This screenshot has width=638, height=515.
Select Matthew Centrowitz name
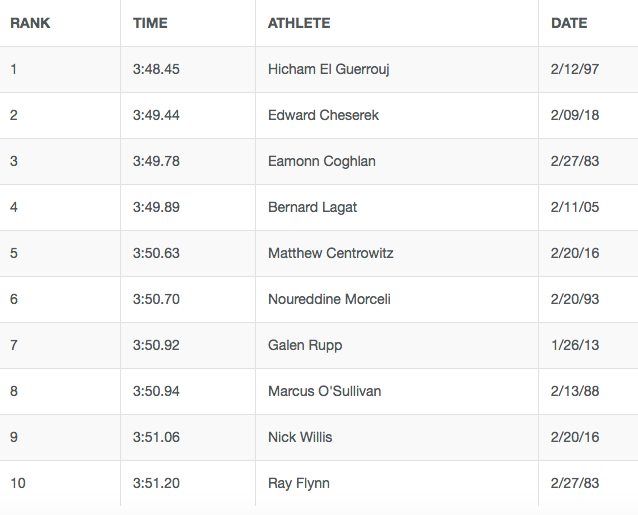pos(330,253)
